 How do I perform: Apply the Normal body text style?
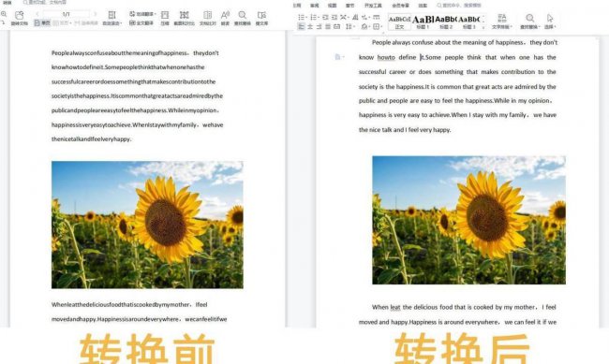click(x=399, y=22)
